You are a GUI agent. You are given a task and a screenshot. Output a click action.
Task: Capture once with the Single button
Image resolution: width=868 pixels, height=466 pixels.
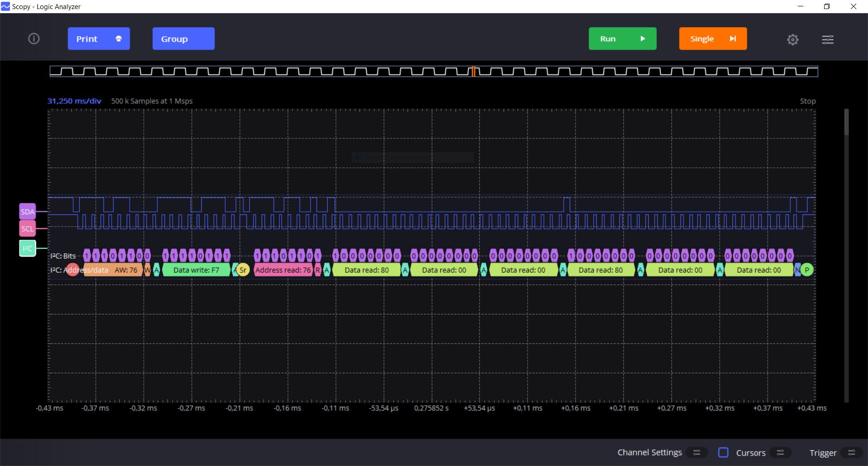(712, 39)
